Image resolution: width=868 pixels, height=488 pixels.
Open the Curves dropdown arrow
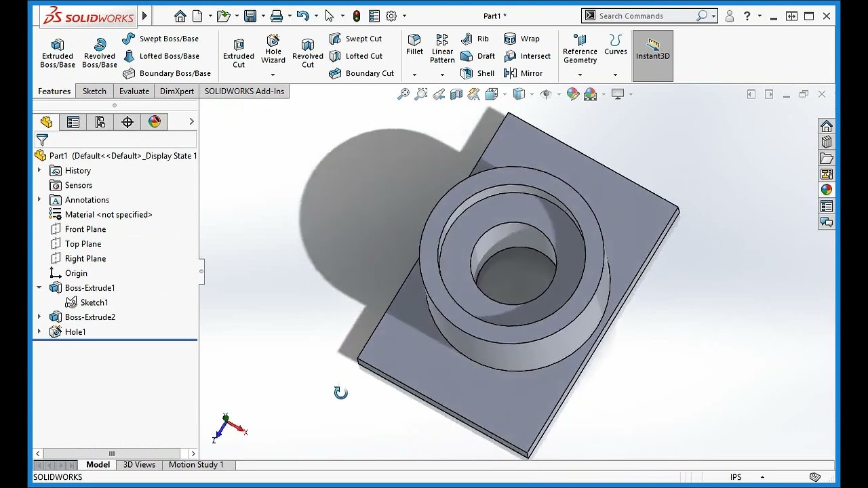(x=616, y=75)
